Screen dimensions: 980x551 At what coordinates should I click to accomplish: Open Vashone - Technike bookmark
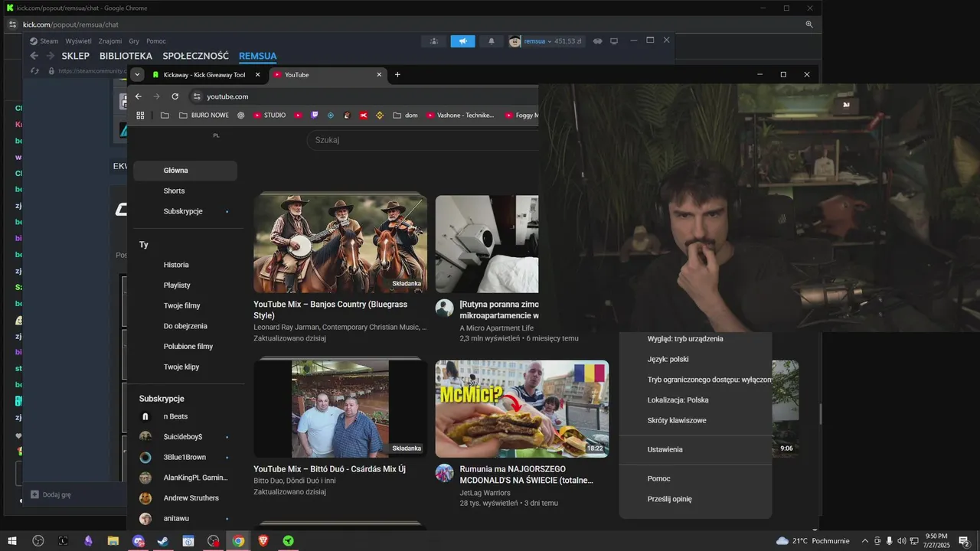coord(459,116)
